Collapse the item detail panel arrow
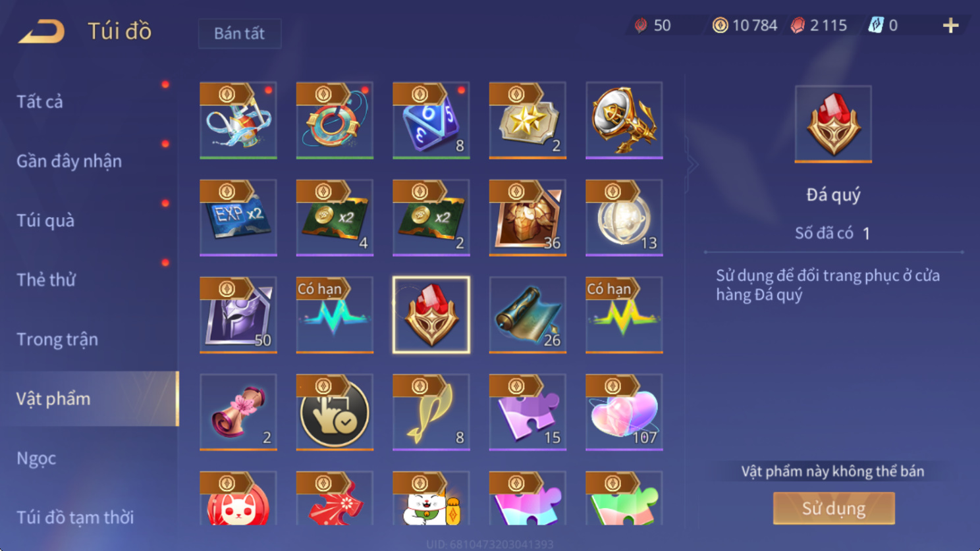 pos(692,165)
